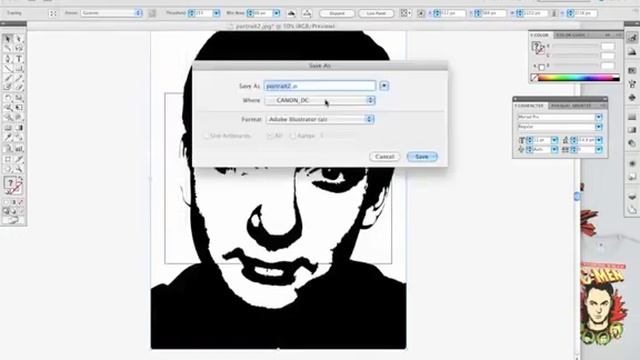Viewport: 640px width, 360px height.
Task: Click the constrain proportions link icon
Action: tap(554, 13)
